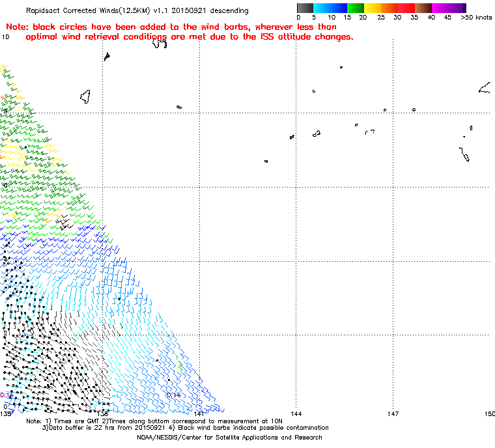
Task: Click the magenta 40-45 knots legend swatch
Action: tap(440, 8)
